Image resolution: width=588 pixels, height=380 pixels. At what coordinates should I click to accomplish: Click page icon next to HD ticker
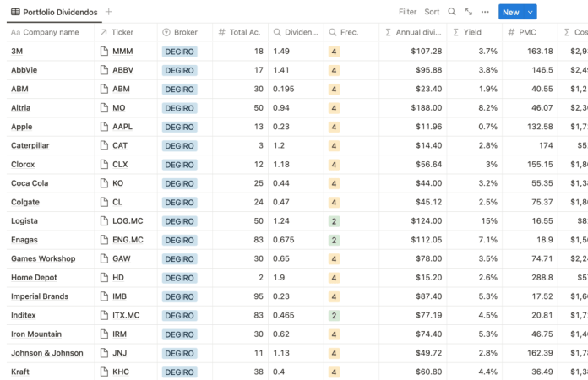point(104,278)
